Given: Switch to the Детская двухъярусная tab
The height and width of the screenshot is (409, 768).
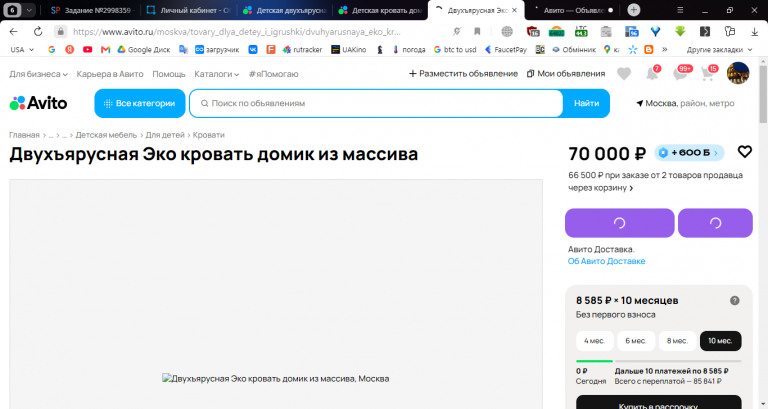Looking at the screenshot, I should coord(285,10).
